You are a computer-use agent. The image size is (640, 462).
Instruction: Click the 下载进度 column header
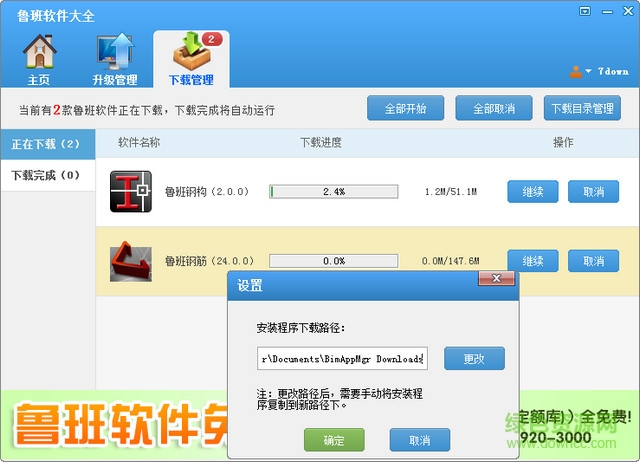point(321,142)
